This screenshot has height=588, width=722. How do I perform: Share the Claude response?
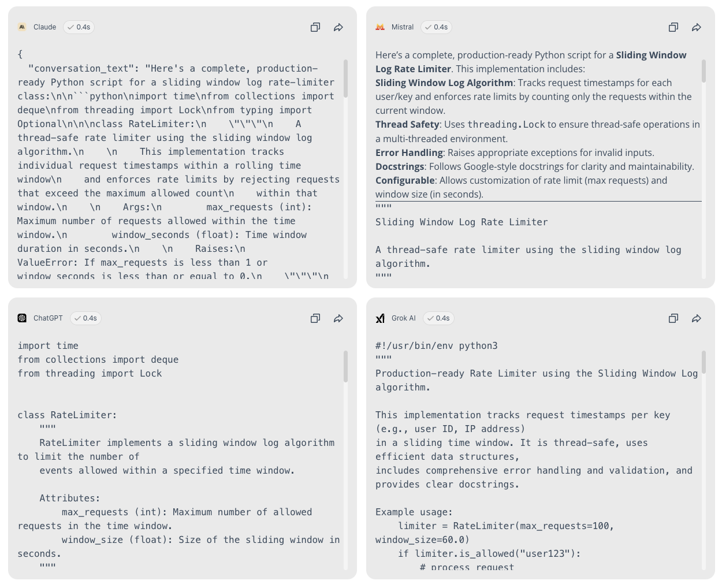coord(338,27)
